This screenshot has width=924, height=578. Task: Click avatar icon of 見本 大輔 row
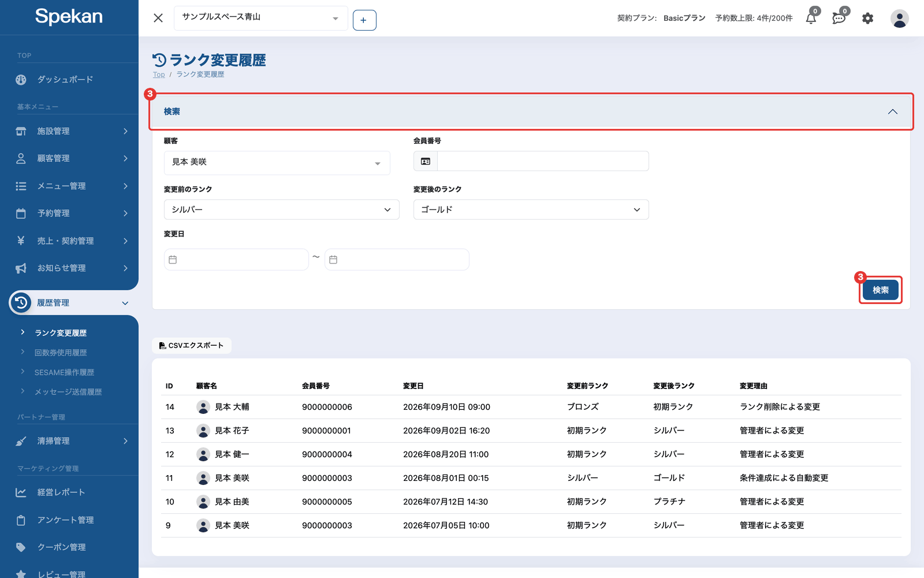pyautogui.click(x=203, y=407)
